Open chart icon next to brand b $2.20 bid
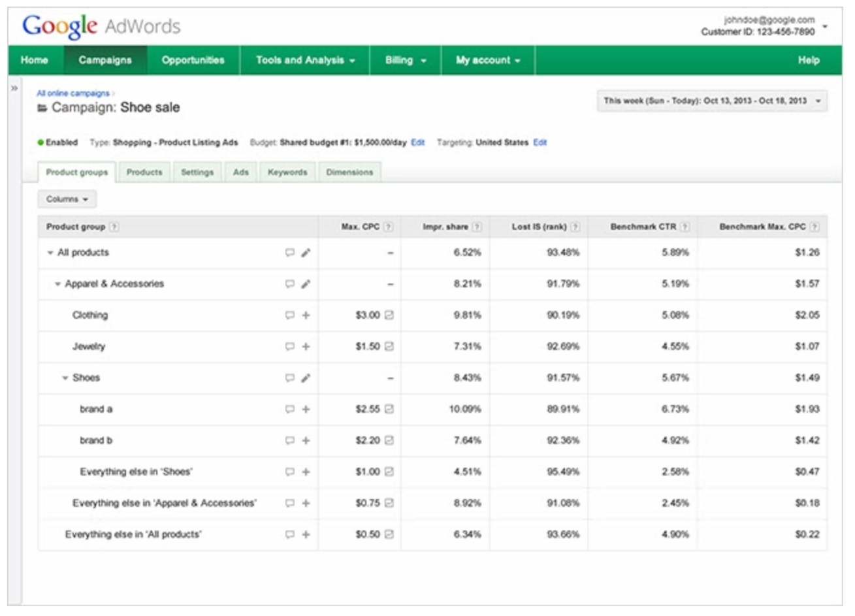 pos(389,441)
